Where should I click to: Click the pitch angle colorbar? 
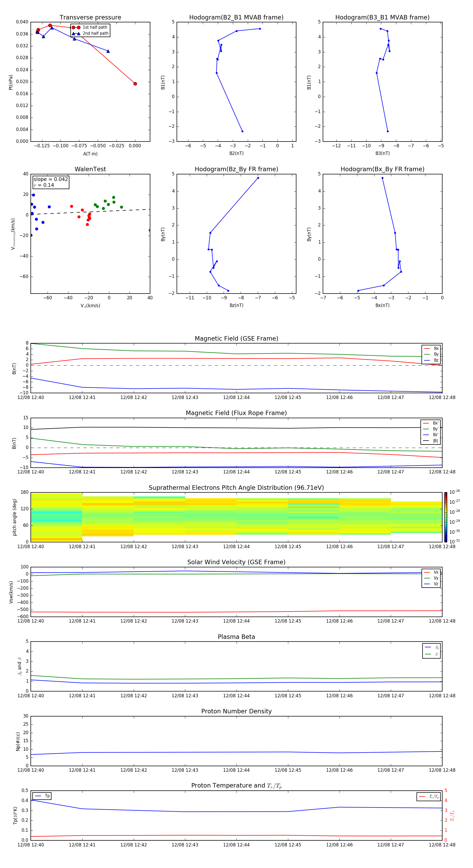point(446,517)
